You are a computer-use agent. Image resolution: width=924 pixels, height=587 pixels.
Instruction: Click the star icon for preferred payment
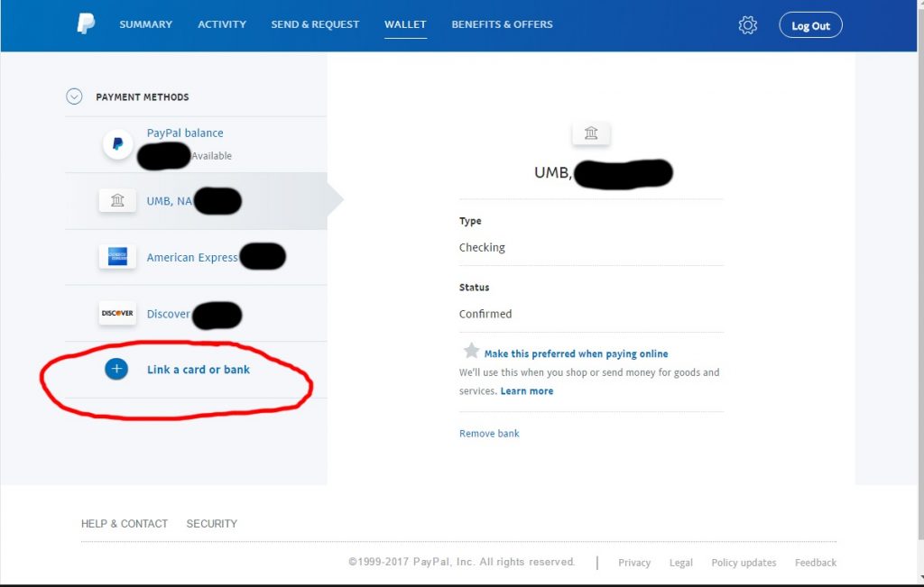click(x=471, y=351)
